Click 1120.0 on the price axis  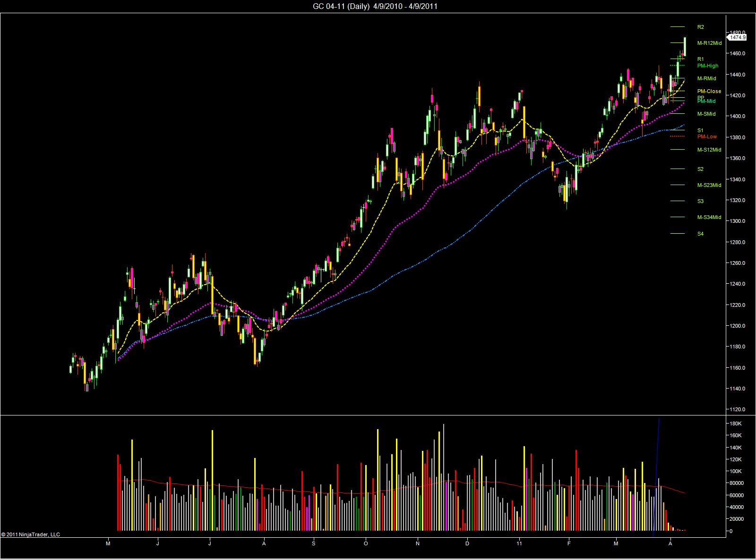pos(738,409)
